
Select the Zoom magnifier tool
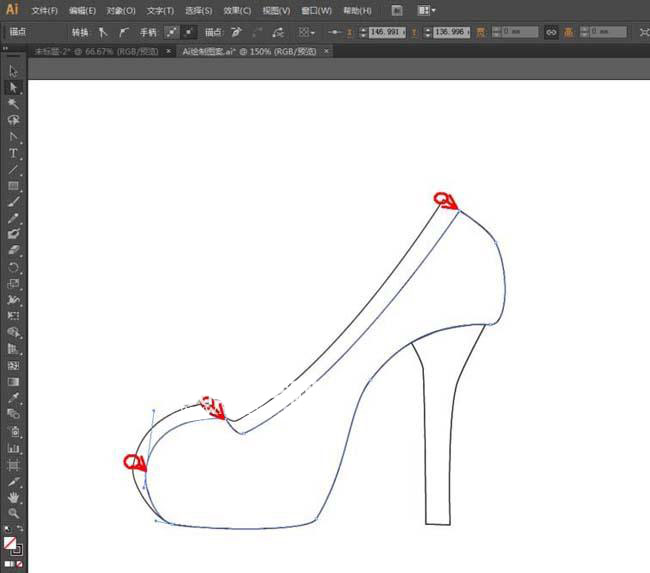click(14, 513)
